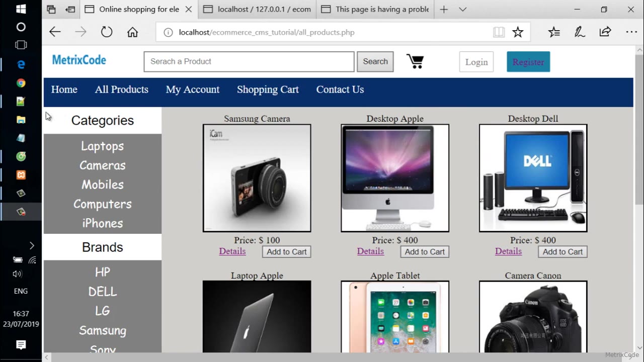Viewport: 644px width, 362px height.
Task: Add Samsung Camera to cart
Action: coord(287,252)
